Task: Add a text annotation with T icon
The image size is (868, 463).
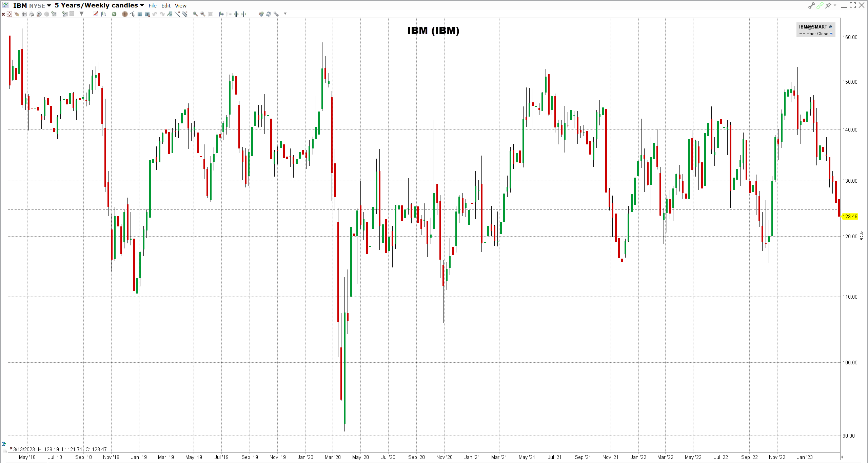Action: pos(140,14)
